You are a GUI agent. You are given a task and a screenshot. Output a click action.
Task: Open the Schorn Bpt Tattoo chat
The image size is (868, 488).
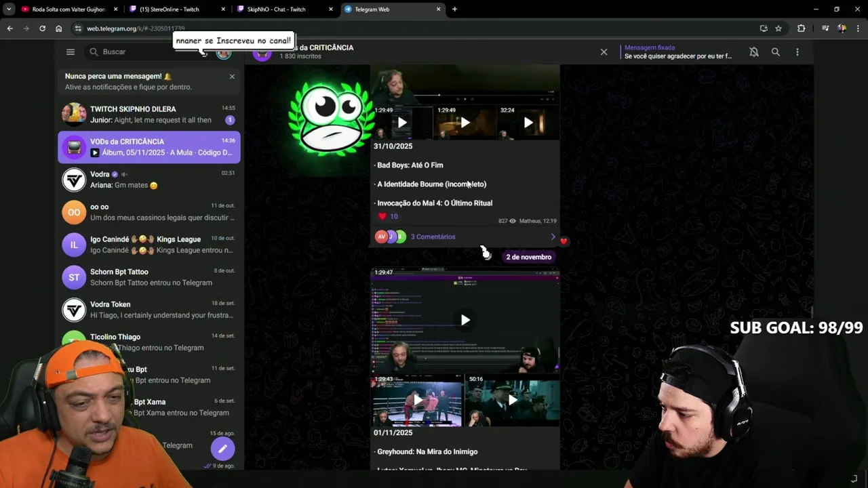[149, 277]
